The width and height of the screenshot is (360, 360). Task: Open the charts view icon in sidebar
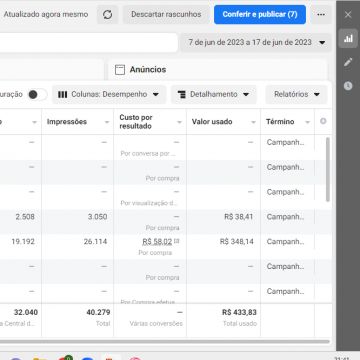(348, 39)
